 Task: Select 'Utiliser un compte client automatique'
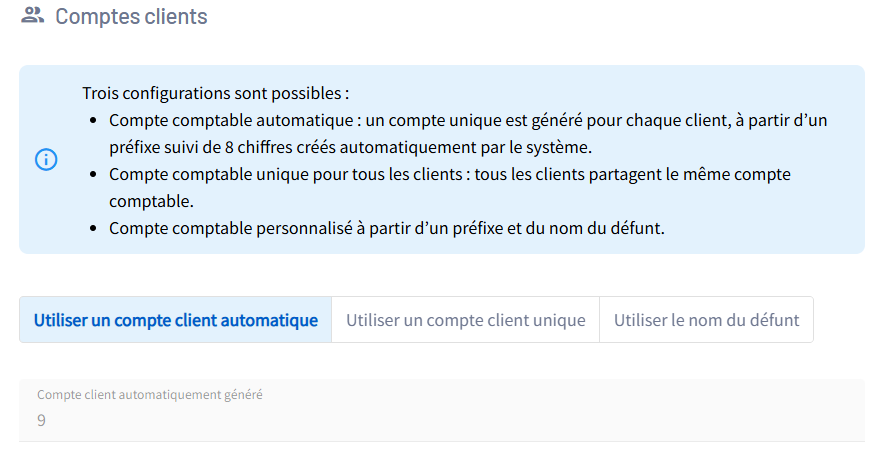pyautogui.click(x=175, y=320)
